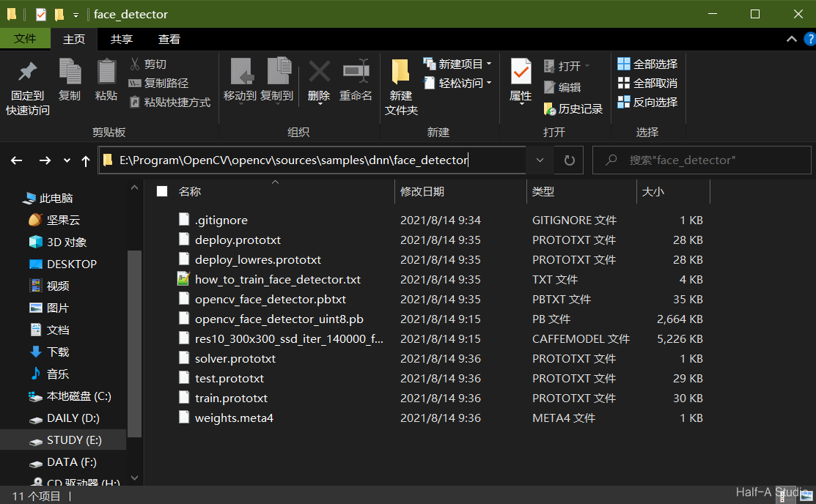Click Paste Shortcut (粘贴快捷方式)
816x504 pixels.
click(x=169, y=103)
